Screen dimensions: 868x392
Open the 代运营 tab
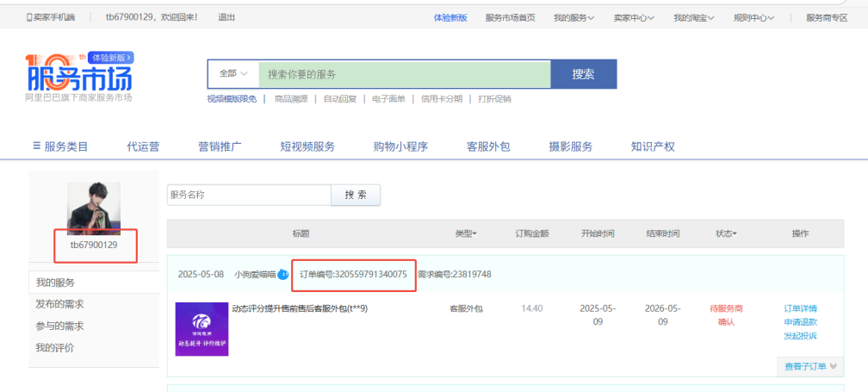click(143, 146)
